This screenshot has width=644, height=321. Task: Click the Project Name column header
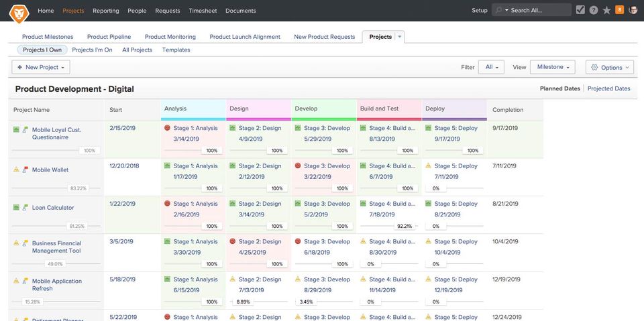click(56, 110)
